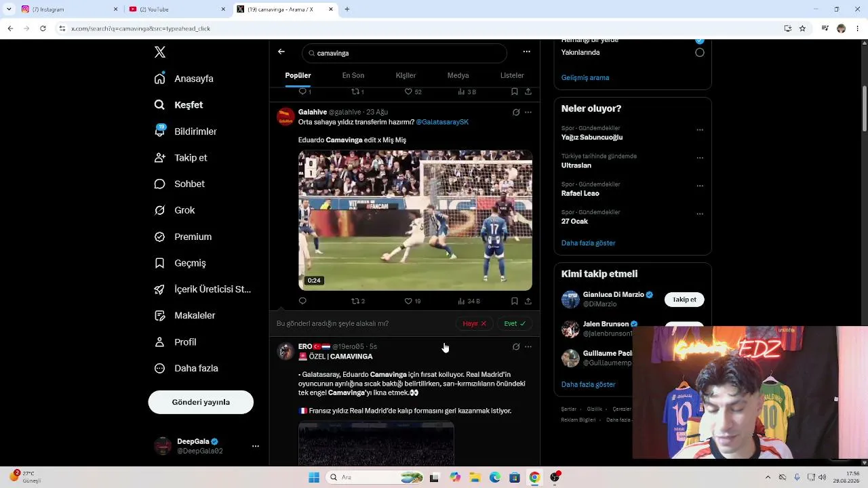Screen dimensions: 868x488
Task: Open search options three-dot menu
Action: [x=526, y=52]
